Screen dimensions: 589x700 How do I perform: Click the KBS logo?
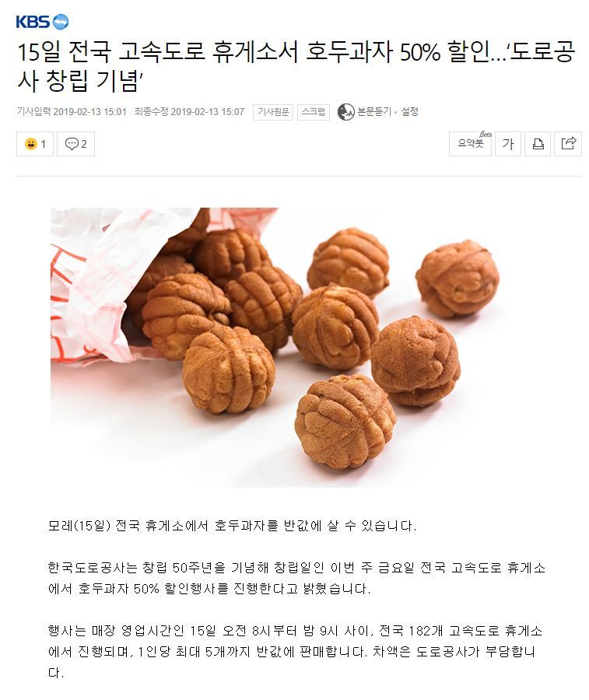pos(42,22)
